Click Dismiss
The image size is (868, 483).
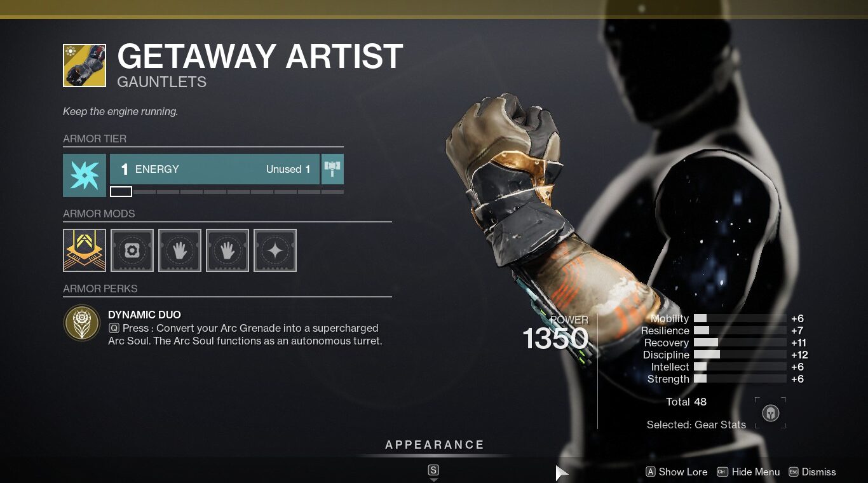812,472
